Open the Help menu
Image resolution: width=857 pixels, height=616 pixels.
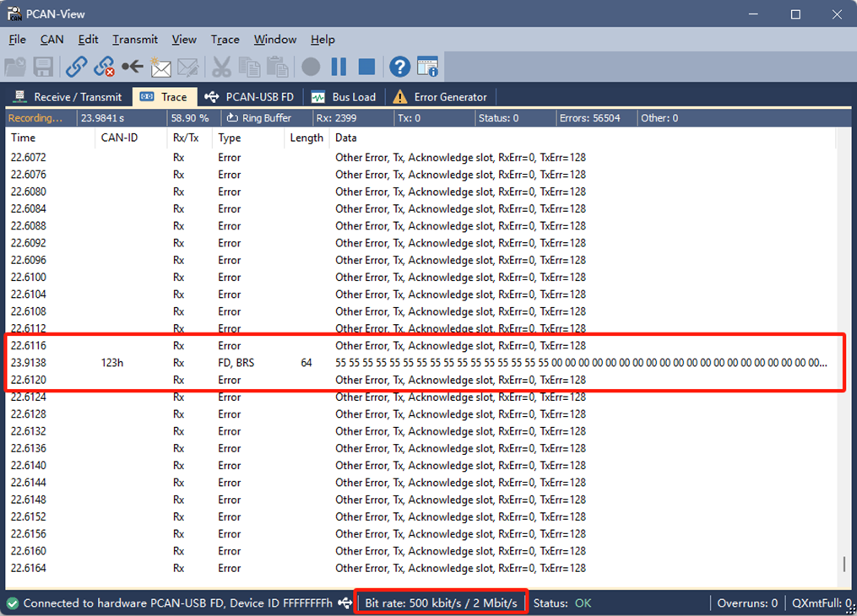[x=323, y=40]
